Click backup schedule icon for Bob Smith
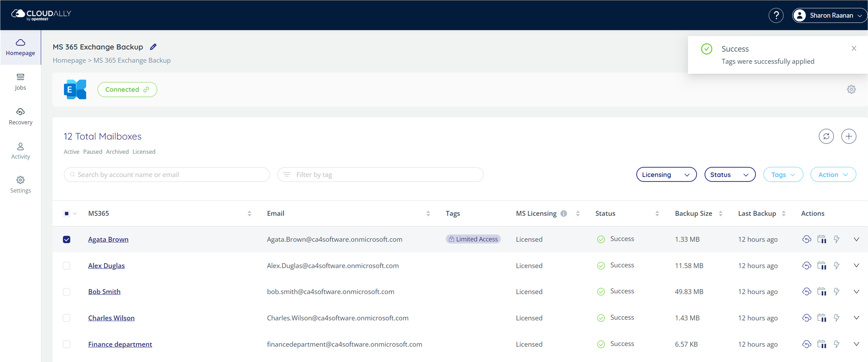The height and width of the screenshot is (362, 868). [x=822, y=291]
